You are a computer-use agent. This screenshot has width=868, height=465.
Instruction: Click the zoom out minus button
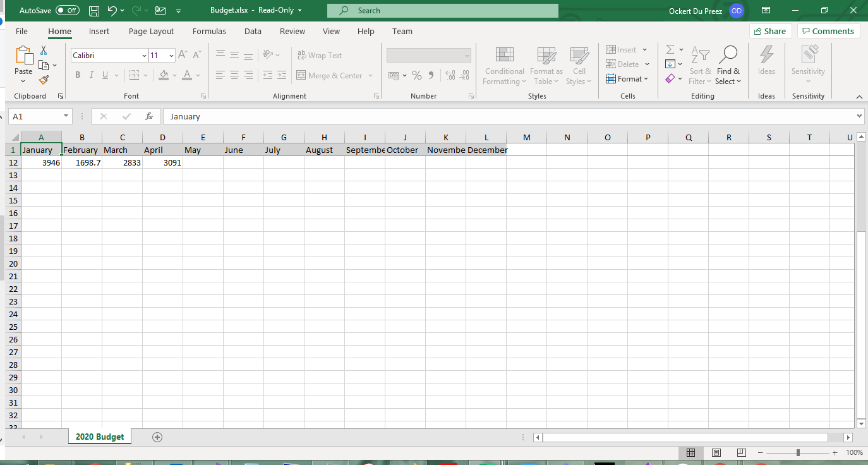pyautogui.click(x=761, y=453)
